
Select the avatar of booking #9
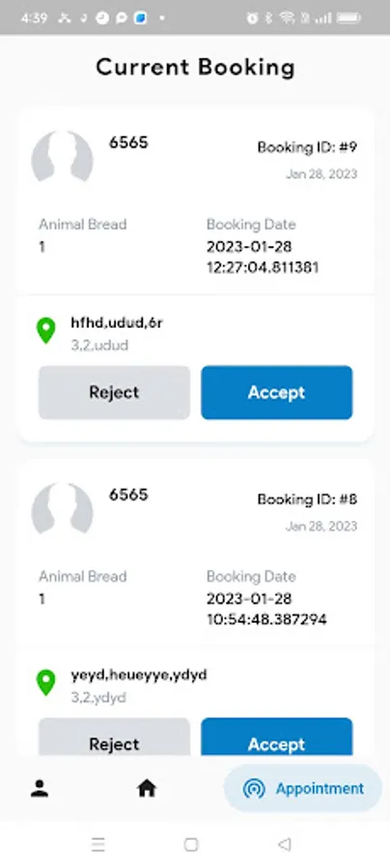click(x=62, y=157)
